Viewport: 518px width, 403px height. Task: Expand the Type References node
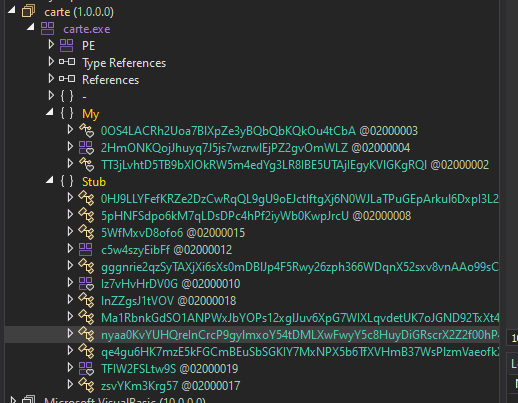(x=51, y=61)
